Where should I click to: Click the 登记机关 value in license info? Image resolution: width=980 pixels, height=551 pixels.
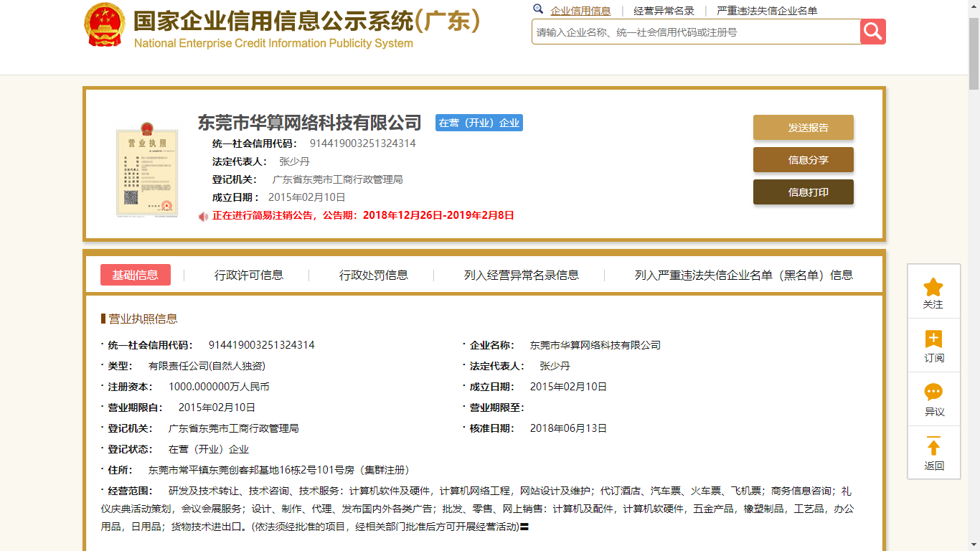pyautogui.click(x=233, y=428)
